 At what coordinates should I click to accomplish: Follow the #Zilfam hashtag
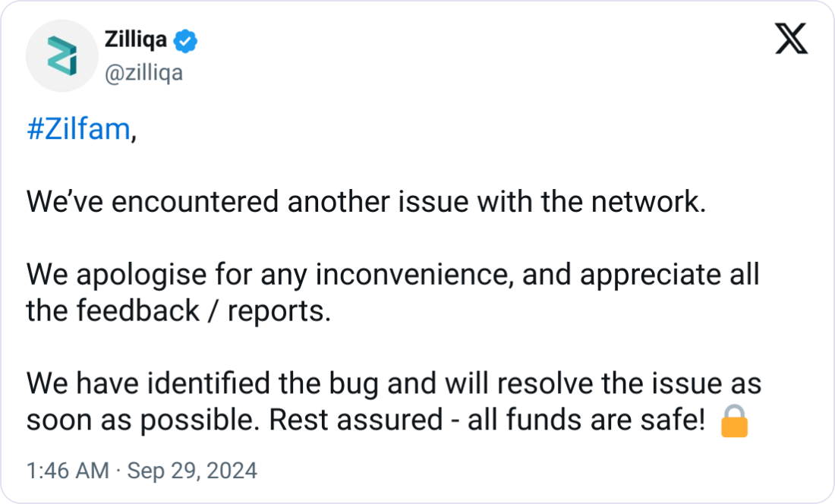tap(79, 129)
